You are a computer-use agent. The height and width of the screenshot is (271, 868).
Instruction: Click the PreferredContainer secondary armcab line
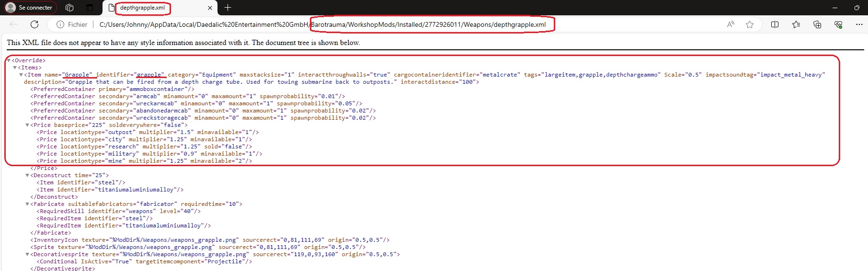pos(188,96)
